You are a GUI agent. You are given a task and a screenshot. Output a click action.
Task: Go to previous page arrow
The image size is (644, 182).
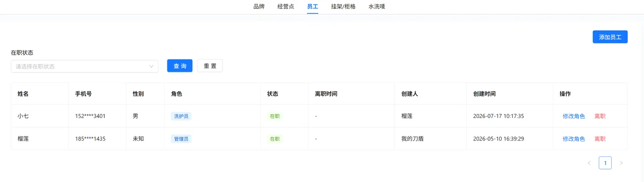coord(589,163)
